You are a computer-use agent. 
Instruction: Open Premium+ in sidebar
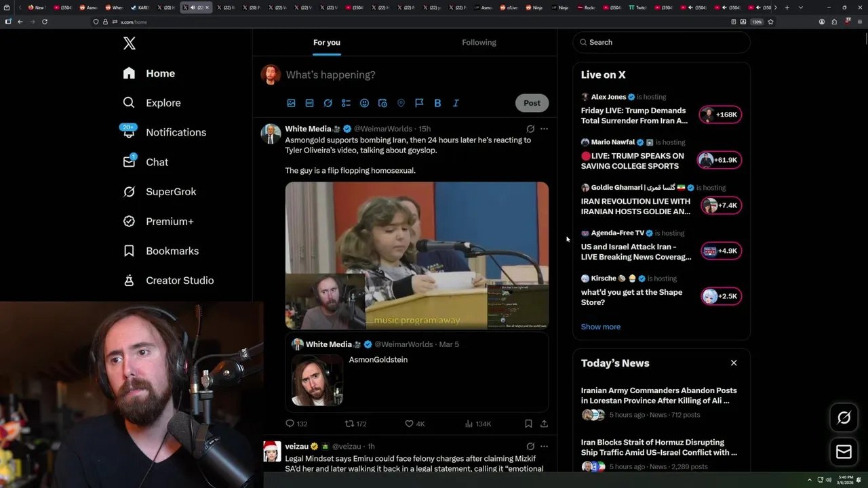158,221
